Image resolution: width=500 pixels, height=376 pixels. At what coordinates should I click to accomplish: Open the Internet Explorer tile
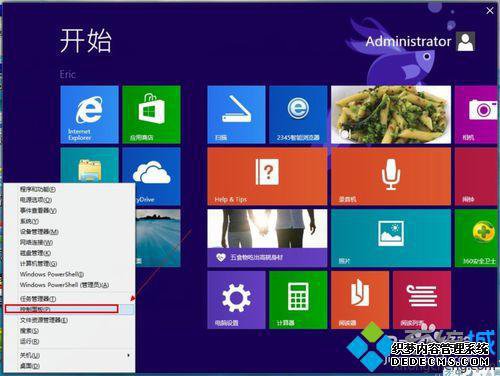[x=89, y=115]
